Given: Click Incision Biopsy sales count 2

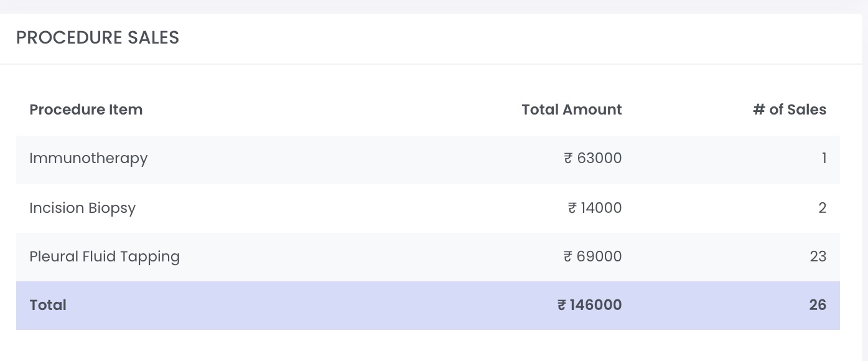Looking at the screenshot, I should click(x=823, y=208).
